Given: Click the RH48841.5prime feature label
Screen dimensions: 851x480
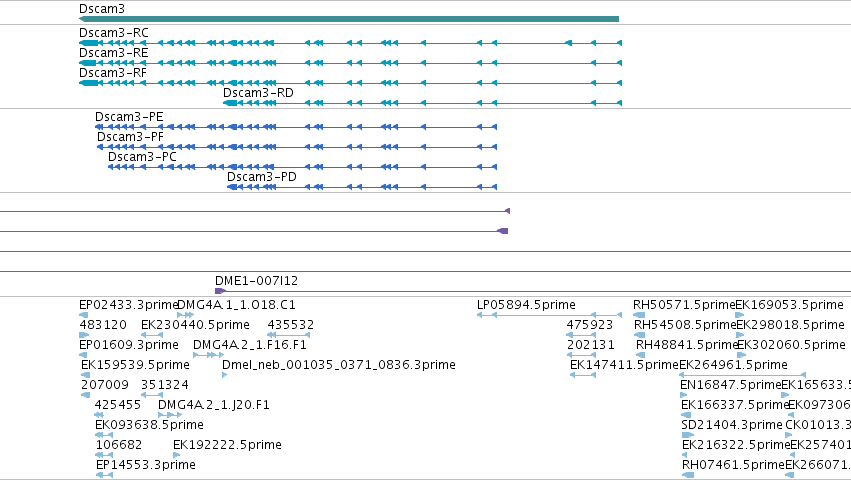Looking at the screenshot, I should pos(686,345).
